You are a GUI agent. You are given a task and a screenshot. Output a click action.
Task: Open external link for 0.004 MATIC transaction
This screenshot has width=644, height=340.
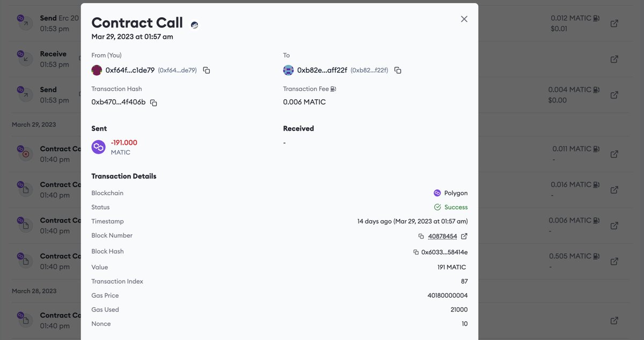coord(614,95)
